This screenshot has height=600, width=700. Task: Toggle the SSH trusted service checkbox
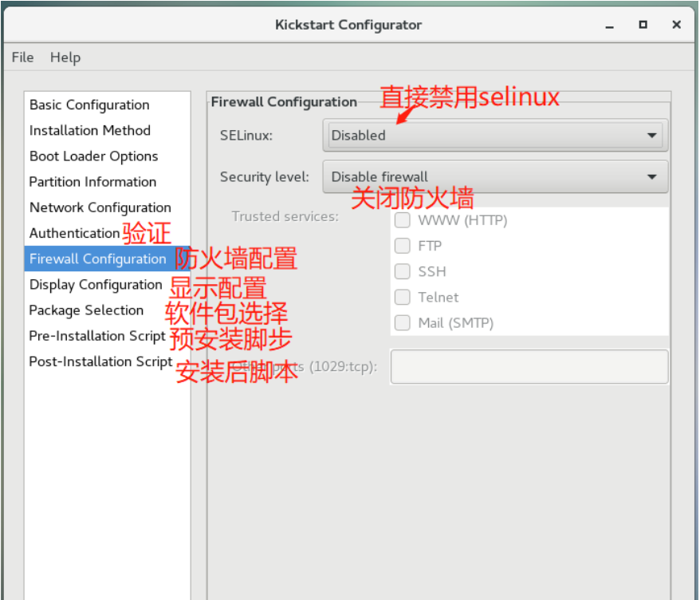(x=403, y=271)
